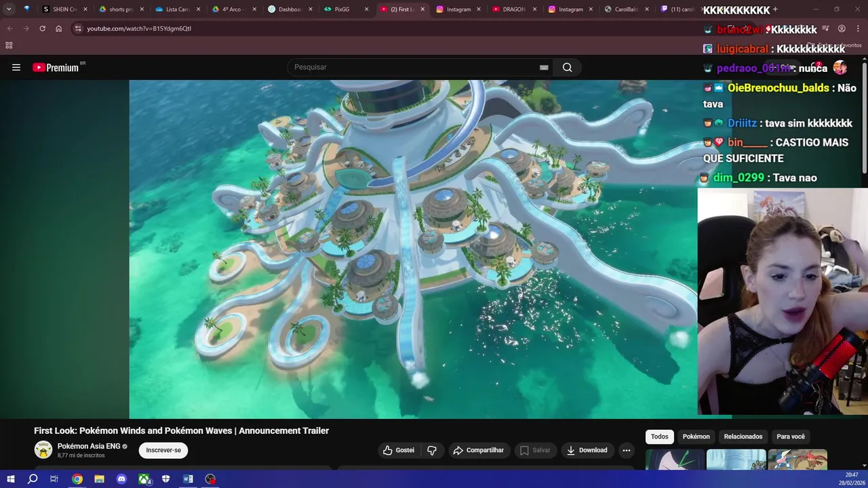Viewport: 868px width, 488px height.
Task: Open the Windows Start menu
Action: point(10,479)
